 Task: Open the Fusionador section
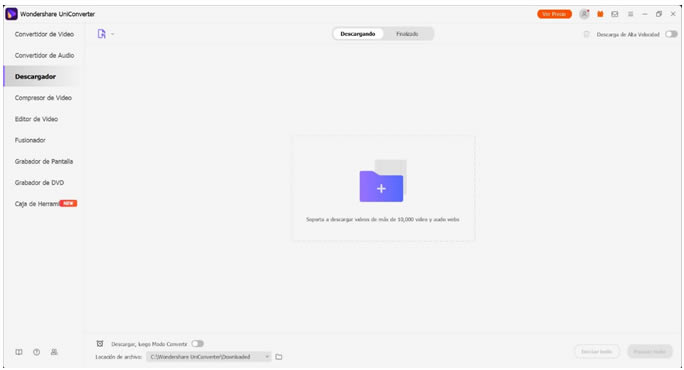pyautogui.click(x=30, y=140)
